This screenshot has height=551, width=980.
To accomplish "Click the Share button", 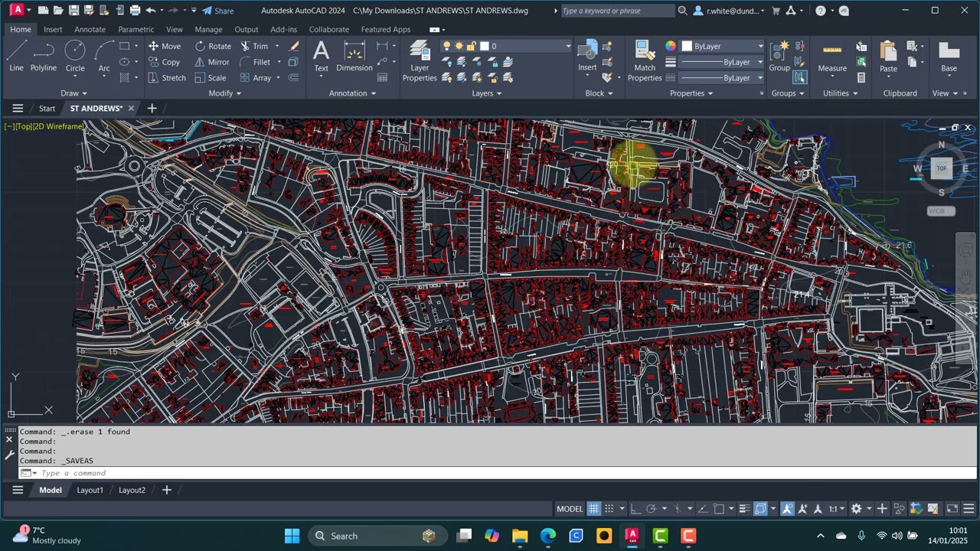I will [x=217, y=11].
